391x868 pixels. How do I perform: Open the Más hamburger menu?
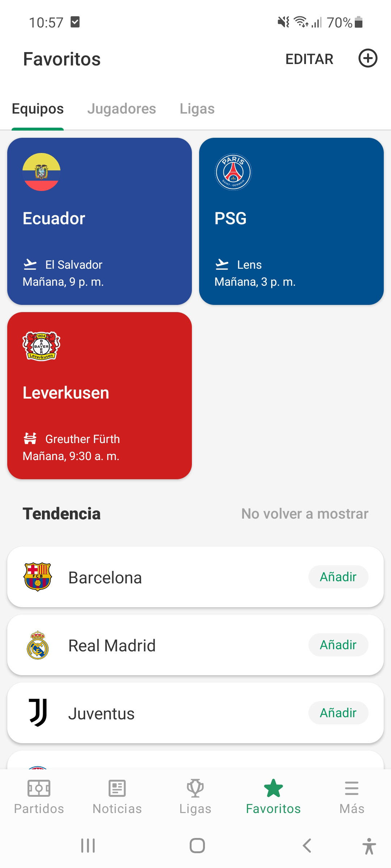tap(352, 788)
